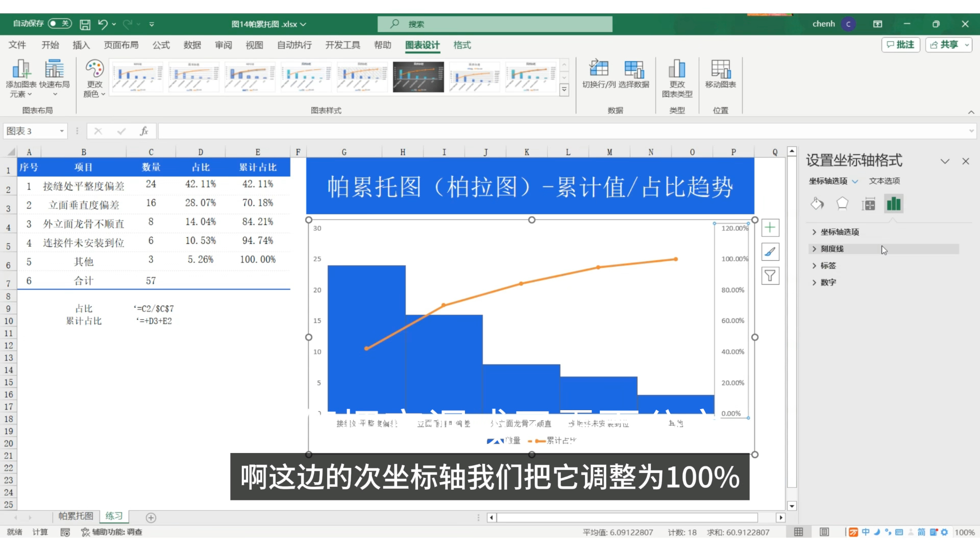Switch to the 文本选项 pane tab

(x=885, y=181)
